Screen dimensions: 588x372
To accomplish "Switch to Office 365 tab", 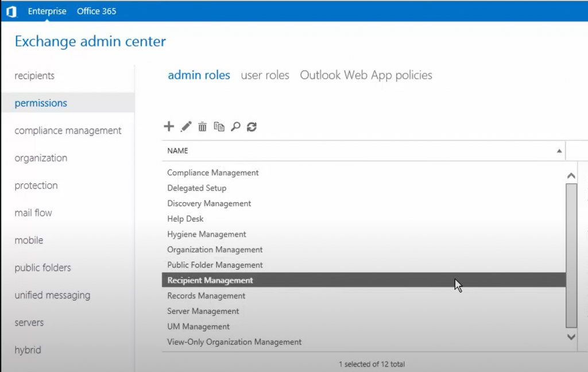I will [x=96, y=11].
